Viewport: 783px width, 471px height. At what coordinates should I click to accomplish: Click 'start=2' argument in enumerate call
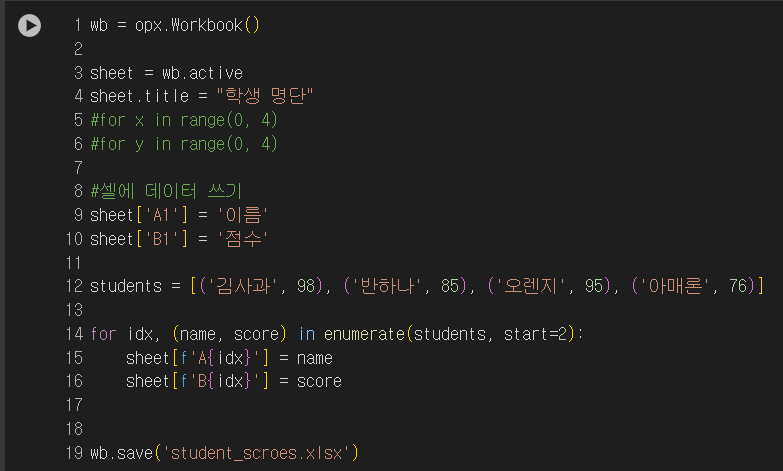(x=535, y=334)
